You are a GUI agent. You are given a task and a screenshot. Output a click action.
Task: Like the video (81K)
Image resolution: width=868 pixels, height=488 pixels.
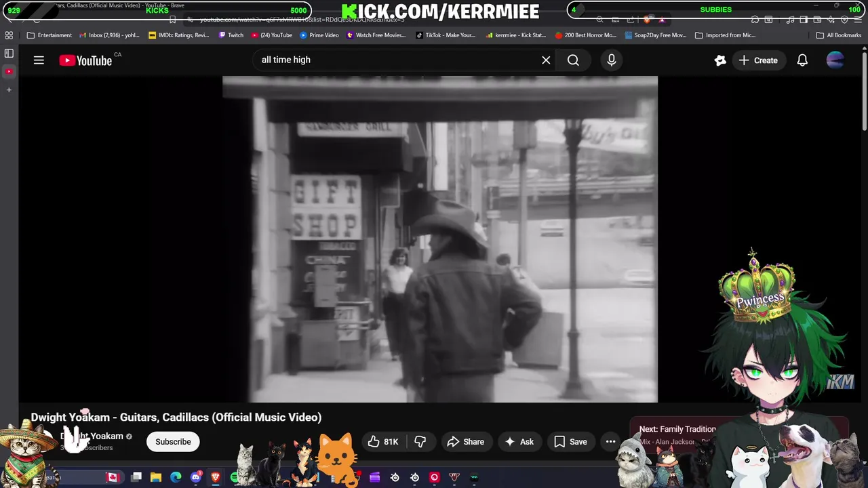click(x=383, y=441)
